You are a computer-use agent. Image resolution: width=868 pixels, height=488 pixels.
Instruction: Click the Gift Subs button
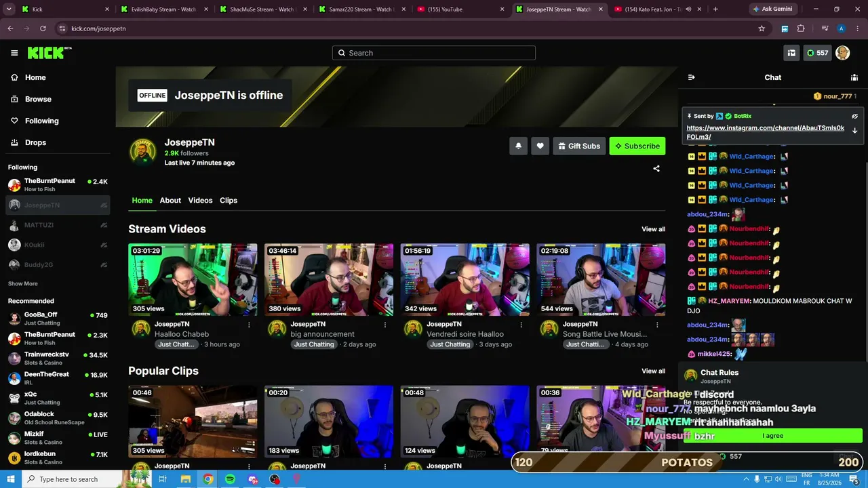579,146
